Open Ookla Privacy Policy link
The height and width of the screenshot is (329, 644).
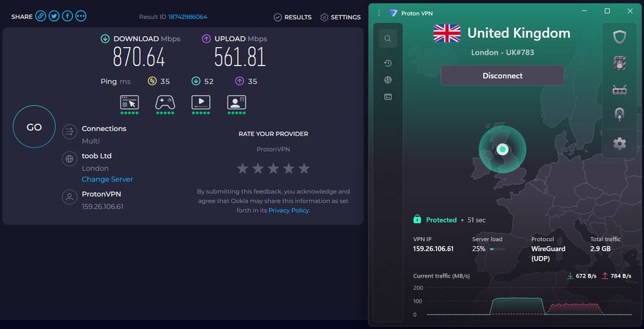pyautogui.click(x=289, y=210)
